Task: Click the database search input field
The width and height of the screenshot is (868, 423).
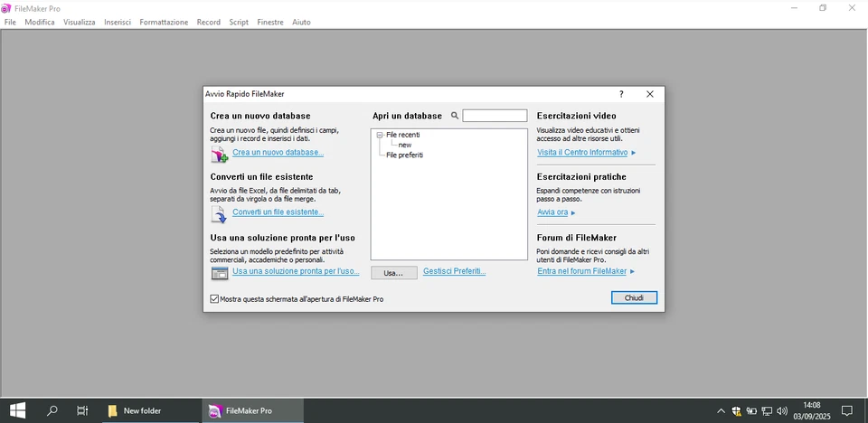Action: [x=495, y=116]
